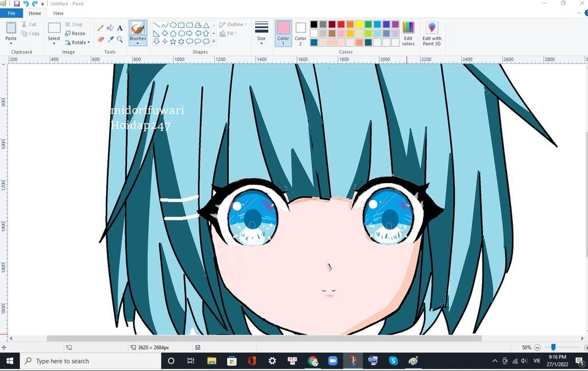Select the Fill with color bucket tool
Image resolution: width=588 pixels, height=371 pixels.
tap(110, 28)
